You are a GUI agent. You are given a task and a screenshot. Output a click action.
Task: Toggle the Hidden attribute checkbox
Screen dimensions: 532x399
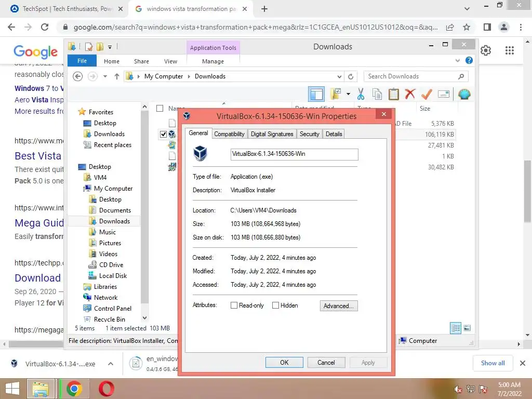click(275, 305)
